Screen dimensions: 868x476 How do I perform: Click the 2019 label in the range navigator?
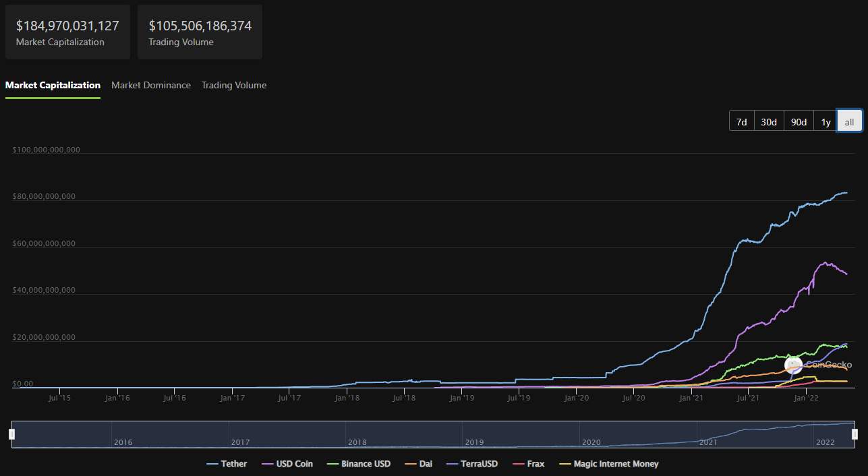tap(474, 442)
